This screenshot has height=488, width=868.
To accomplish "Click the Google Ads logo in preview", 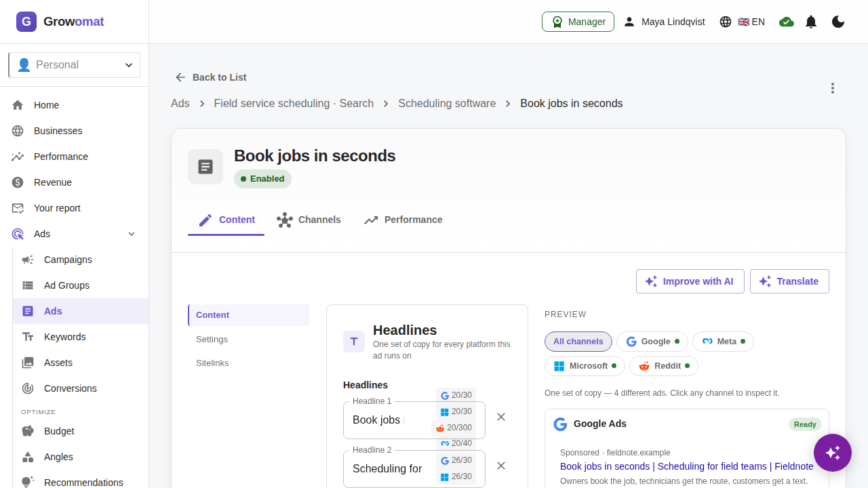I will pyautogui.click(x=560, y=424).
